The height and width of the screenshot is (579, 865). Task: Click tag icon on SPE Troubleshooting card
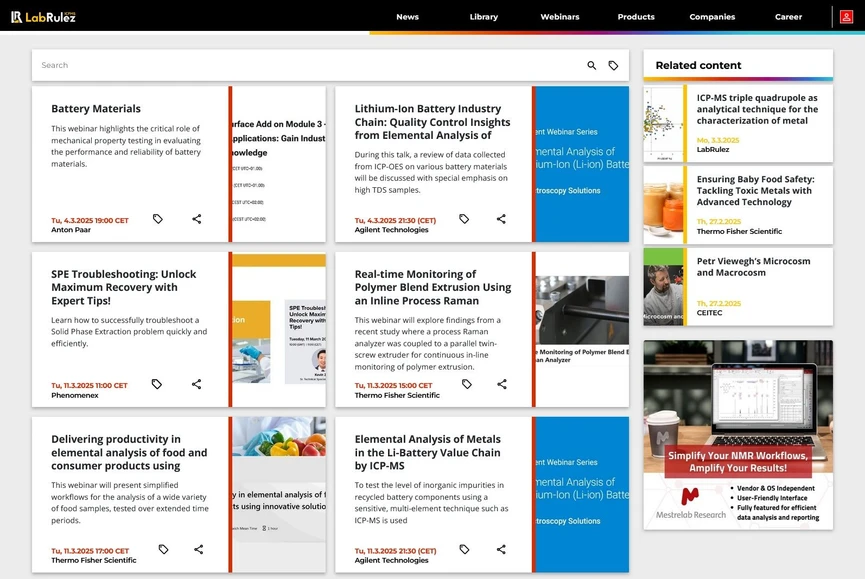click(157, 384)
